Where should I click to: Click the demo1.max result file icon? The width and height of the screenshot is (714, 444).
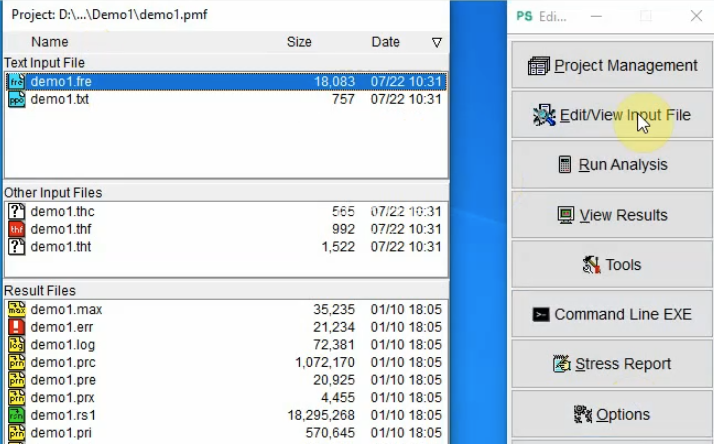click(x=16, y=310)
